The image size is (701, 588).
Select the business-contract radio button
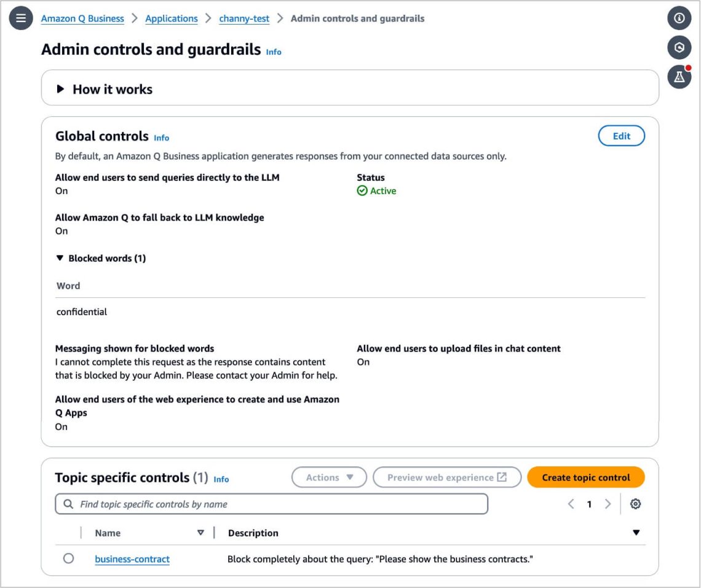[68, 559]
